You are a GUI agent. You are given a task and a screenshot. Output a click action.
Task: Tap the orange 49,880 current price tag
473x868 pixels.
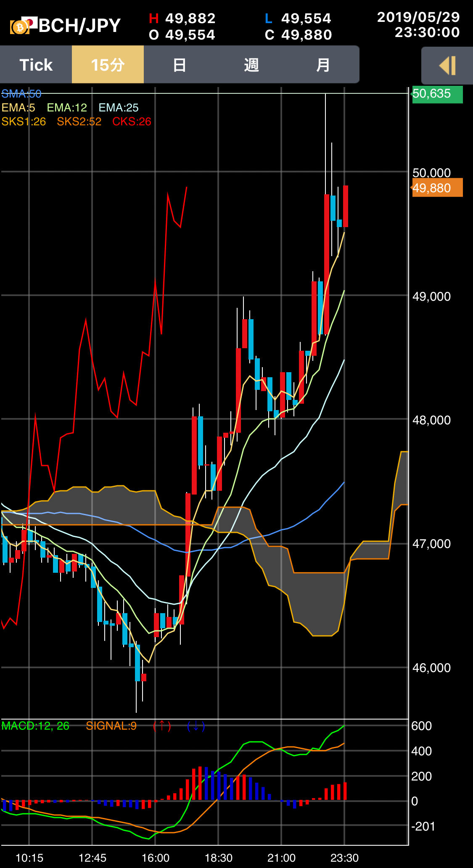click(437, 188)
